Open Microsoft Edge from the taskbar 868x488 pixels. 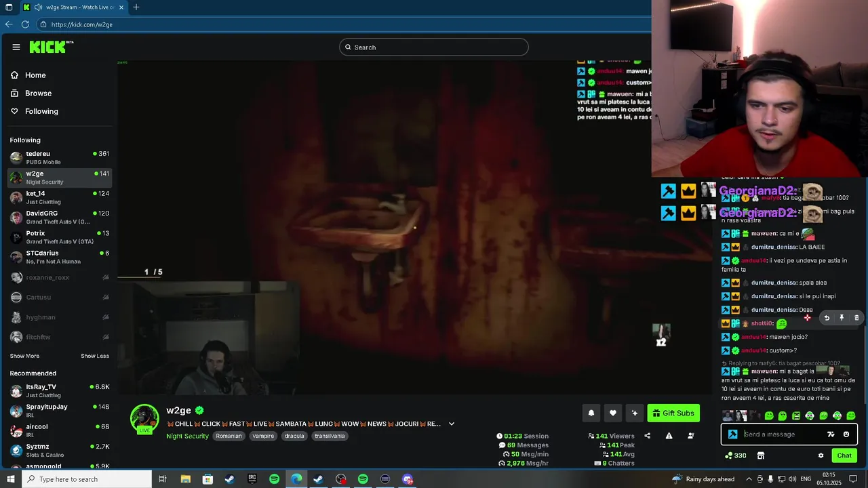pyautogui.click(x=296, y=479)
